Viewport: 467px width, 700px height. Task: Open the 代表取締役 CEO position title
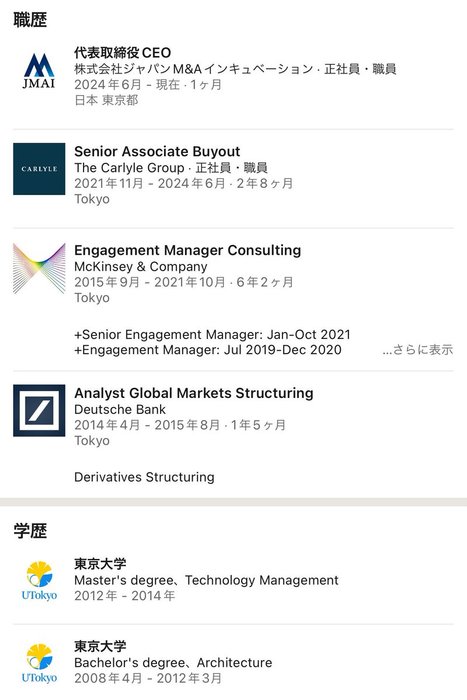click(x=122, y=53)
